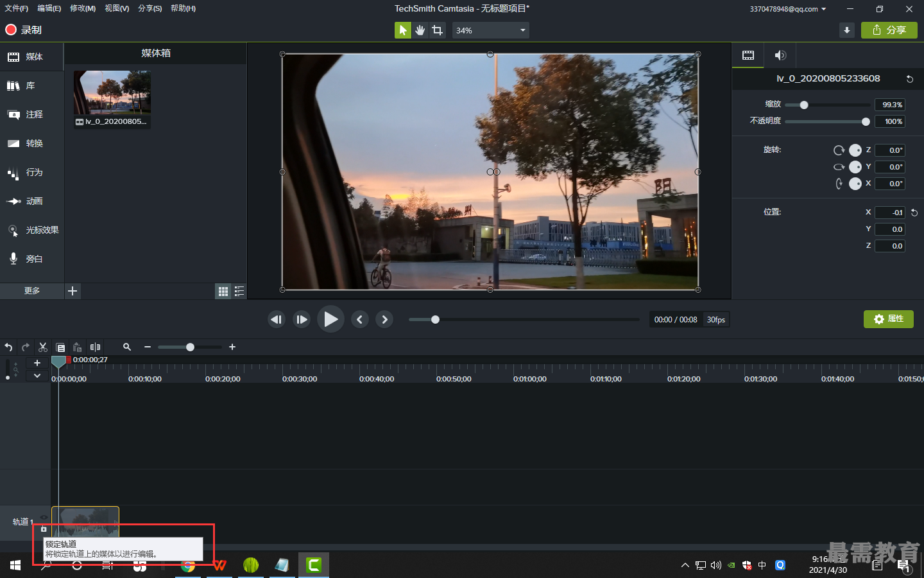Click the playback scrubber progress slider
Screen dimensions: 924x578
[x=524, y=319]
